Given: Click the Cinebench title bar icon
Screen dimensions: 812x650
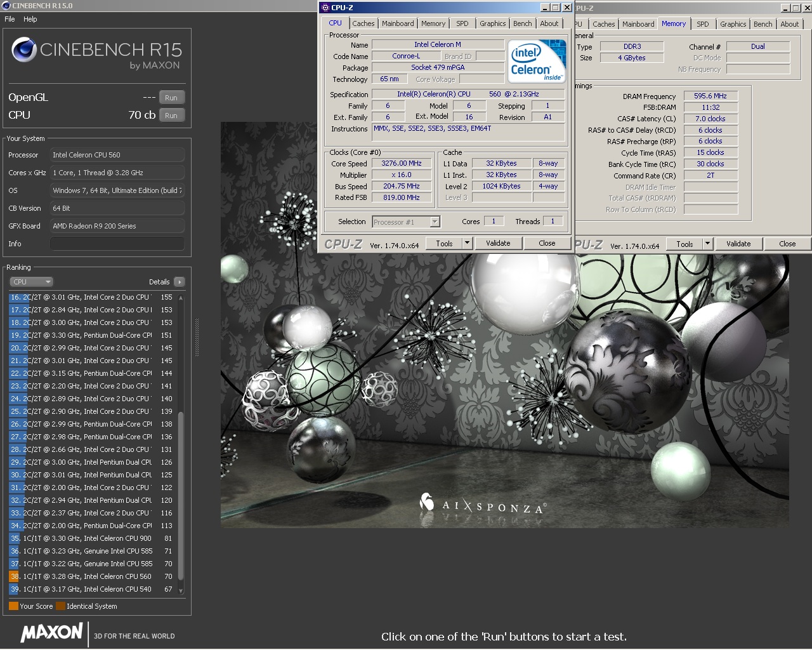Looking at the screenshot, I should [x=6, y=6].
